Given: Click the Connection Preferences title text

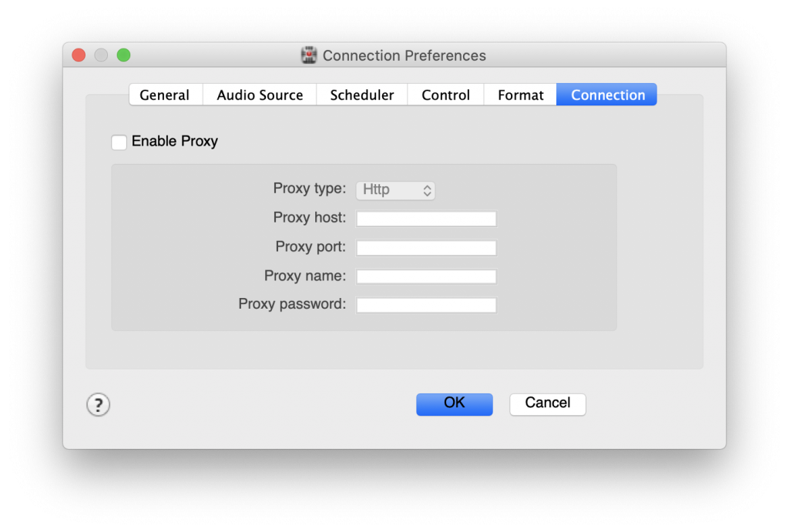Looking at the screenshot, I should 404,55.
